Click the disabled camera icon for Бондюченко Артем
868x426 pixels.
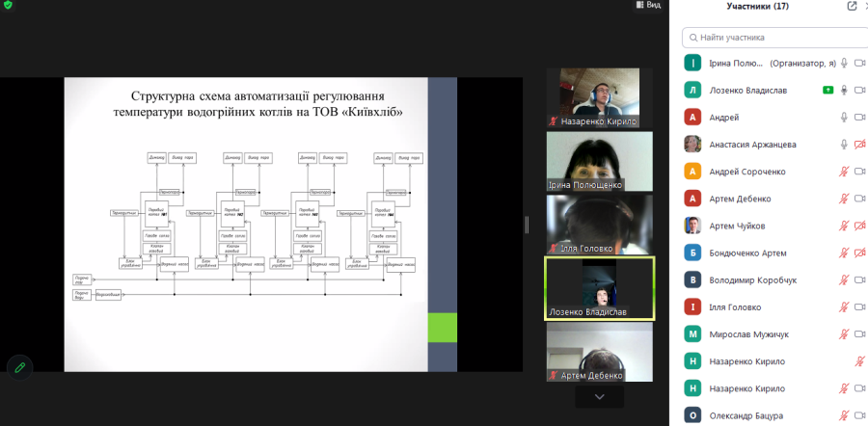[x=859, y=253]
